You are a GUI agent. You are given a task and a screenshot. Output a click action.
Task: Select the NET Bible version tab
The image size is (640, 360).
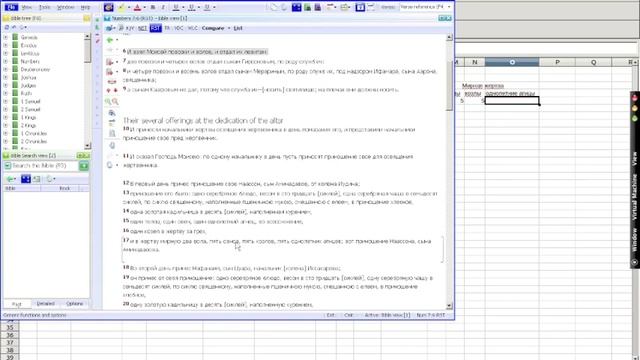pyautogui.click(x=142, y=28)
